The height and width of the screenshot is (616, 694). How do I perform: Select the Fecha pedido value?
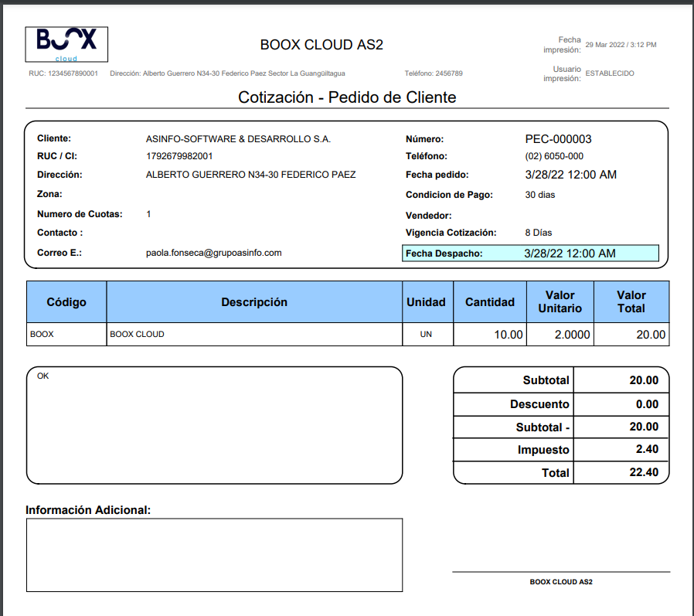click(x=570, y=175)
